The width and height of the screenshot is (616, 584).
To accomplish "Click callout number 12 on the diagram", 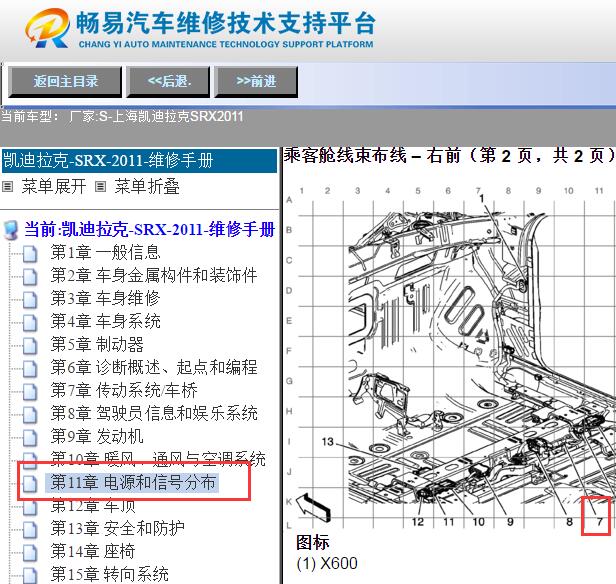I will 418,522.
